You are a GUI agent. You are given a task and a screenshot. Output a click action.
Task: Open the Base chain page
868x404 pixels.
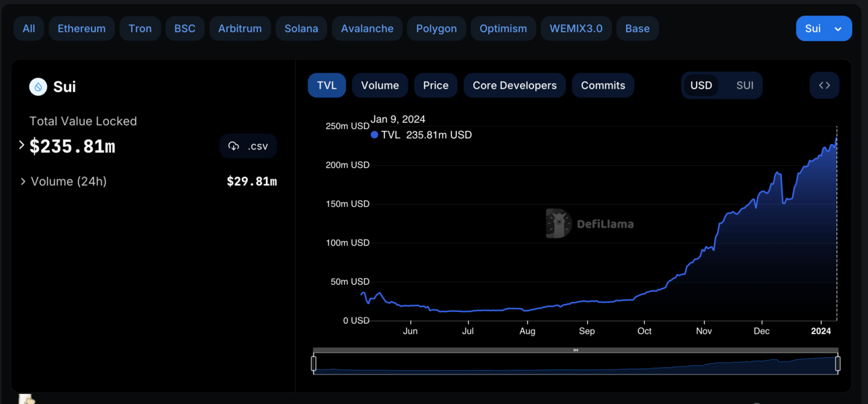pos(637,28)
